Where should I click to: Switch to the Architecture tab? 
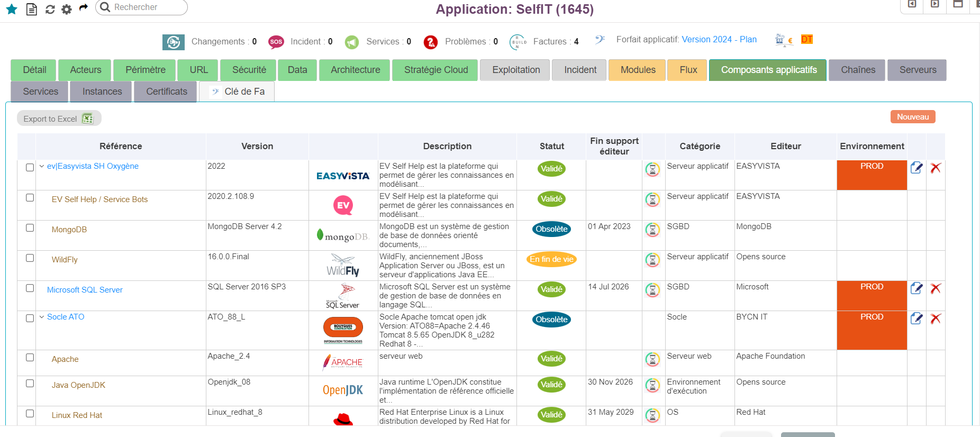click(355, 70)
